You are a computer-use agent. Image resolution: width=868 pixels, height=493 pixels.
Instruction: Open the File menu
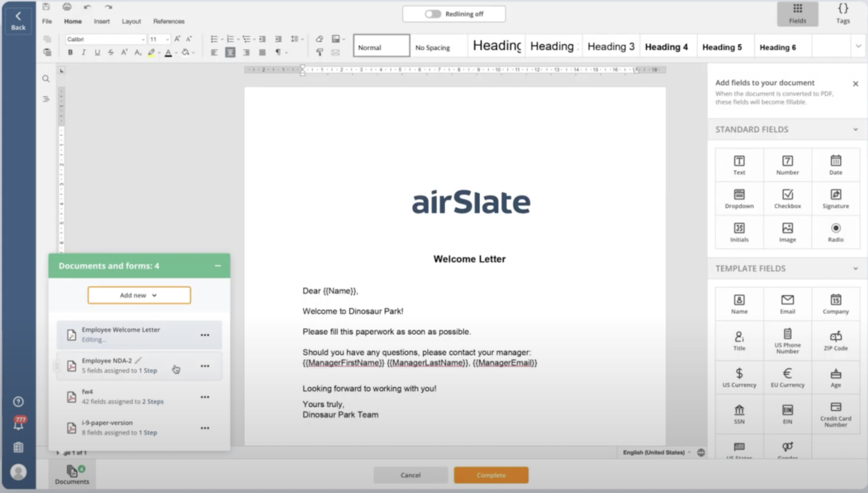[47, 21]
